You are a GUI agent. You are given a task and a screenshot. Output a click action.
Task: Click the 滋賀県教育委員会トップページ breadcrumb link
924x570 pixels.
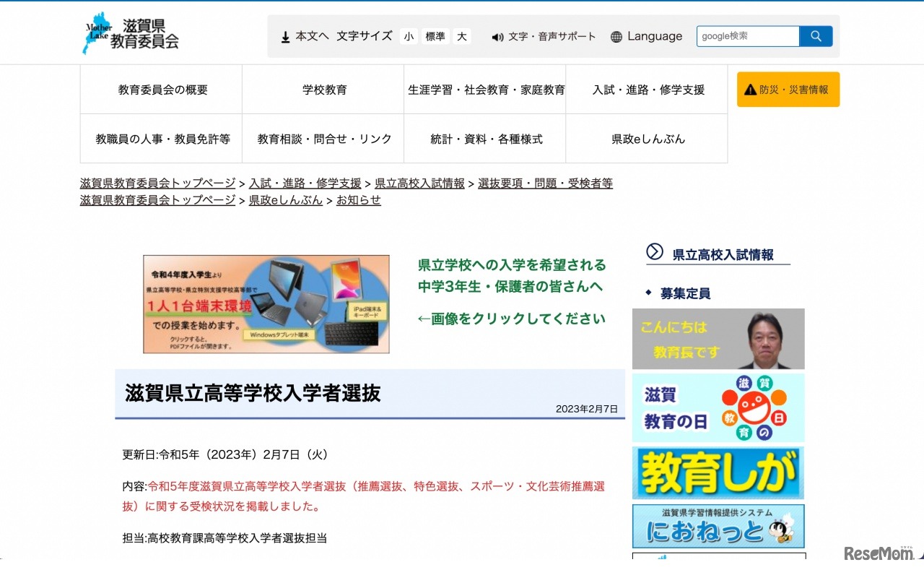(156, 183)
